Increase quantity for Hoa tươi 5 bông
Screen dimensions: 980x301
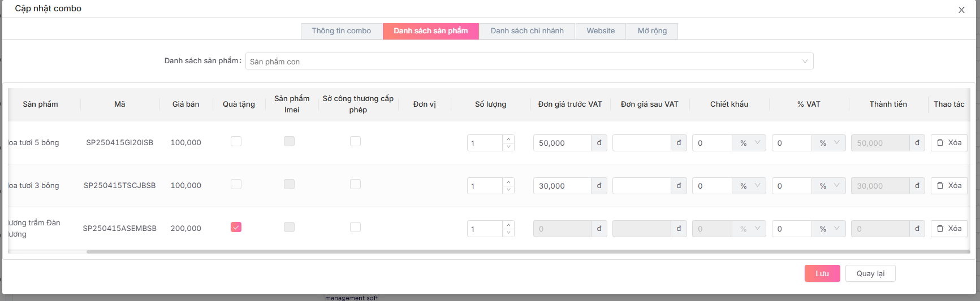(x=508, y=139)
